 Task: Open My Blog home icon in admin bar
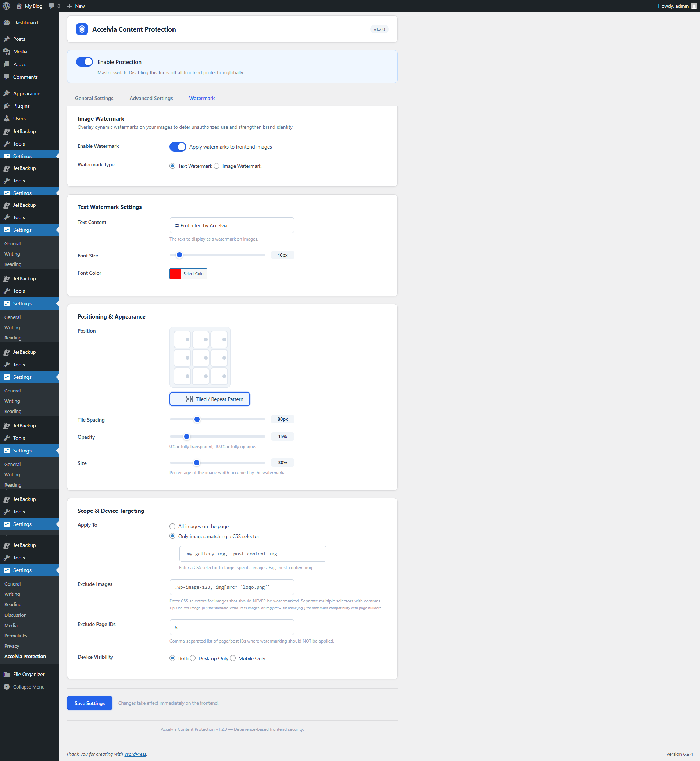[x=19, y=6]
